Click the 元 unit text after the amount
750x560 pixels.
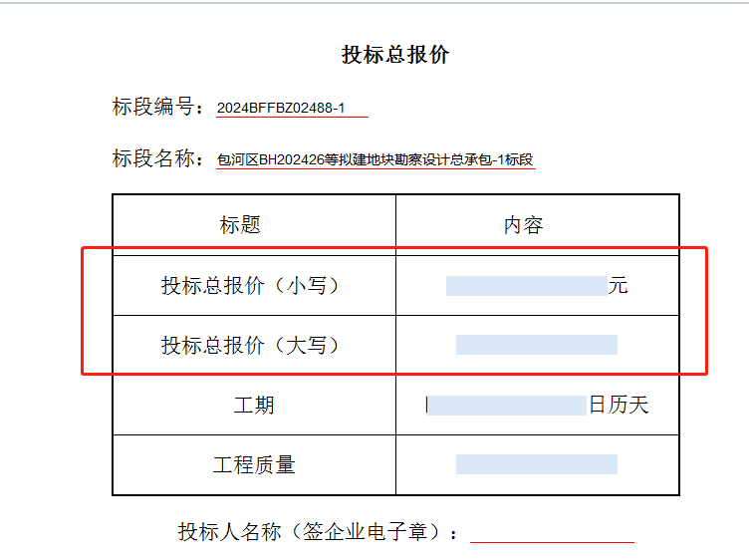pyautogui.click(x=619, y=286)
